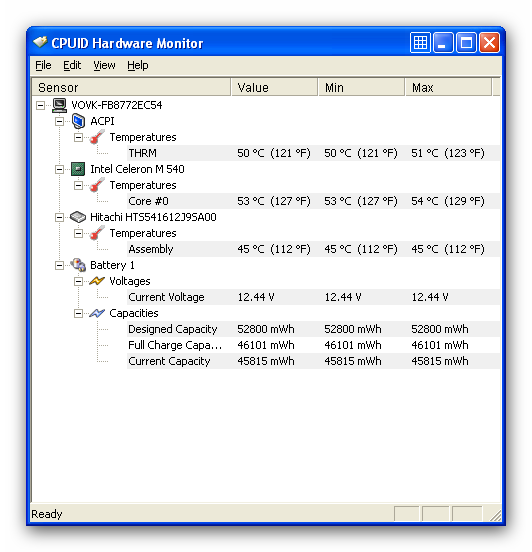532x552 pixels.
Task: Click the Hitachi hard drive icon
Action: 78,217
